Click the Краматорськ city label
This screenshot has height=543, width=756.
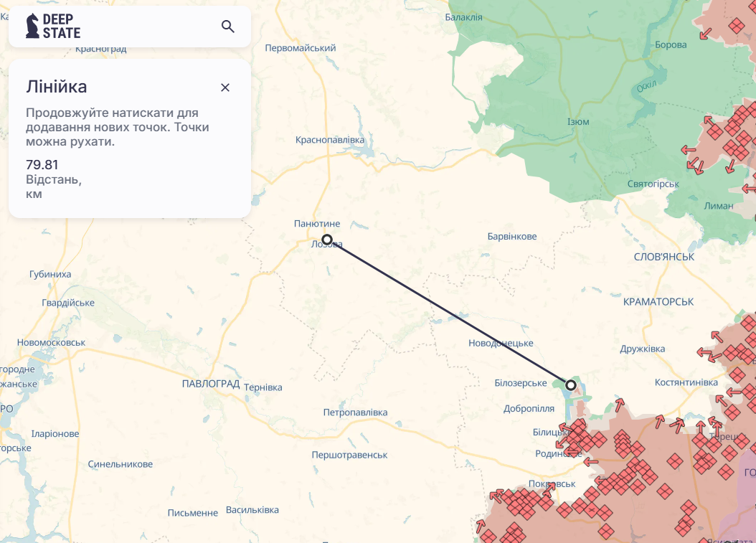(x=658, y=302)
